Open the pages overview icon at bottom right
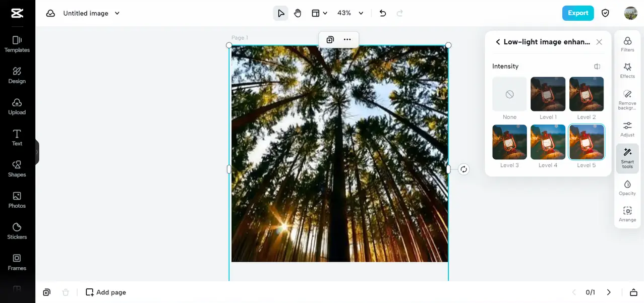 [633, 292]
